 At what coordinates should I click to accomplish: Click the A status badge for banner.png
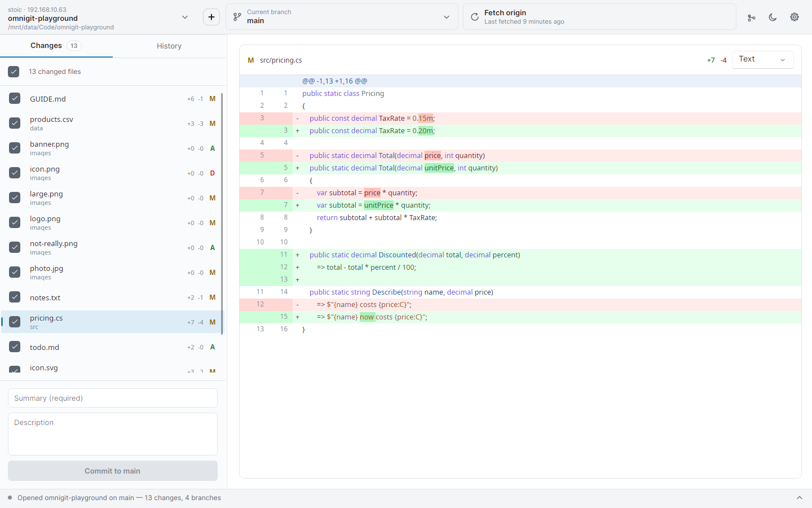(213, 148)
